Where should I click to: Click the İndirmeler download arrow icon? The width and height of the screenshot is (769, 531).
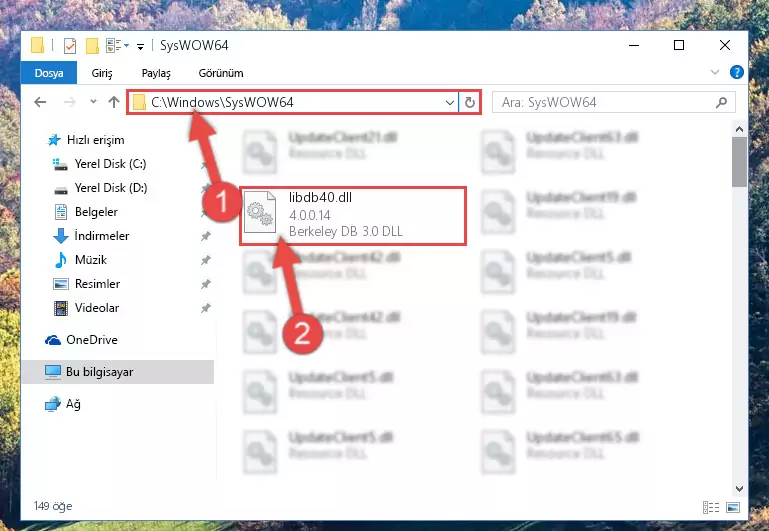[x=60, y=236]
